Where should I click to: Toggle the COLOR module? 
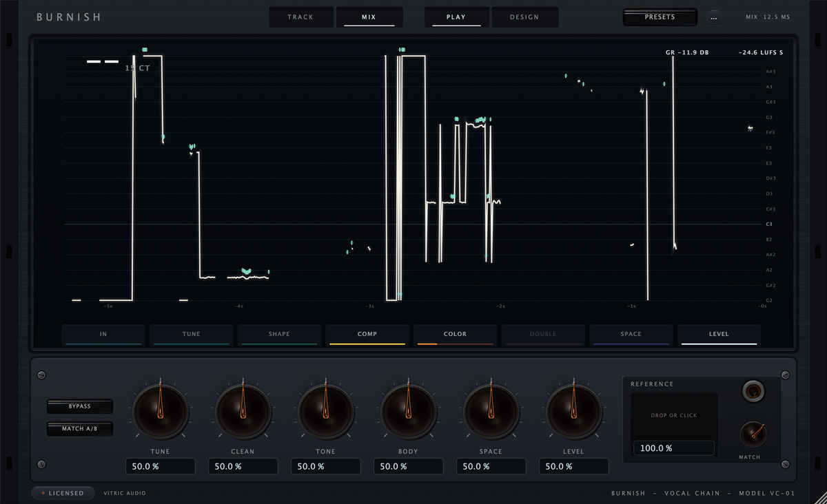point(455,335)
